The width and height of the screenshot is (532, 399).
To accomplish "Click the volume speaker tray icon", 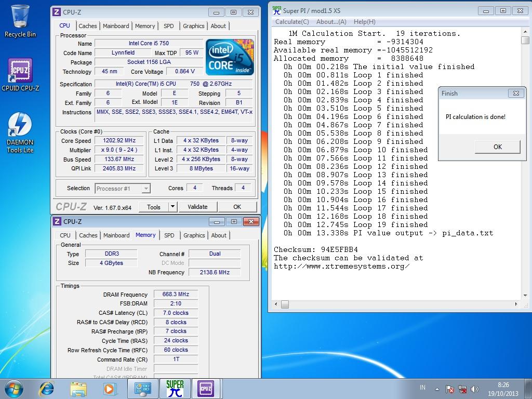I will (x=475, y=389).
